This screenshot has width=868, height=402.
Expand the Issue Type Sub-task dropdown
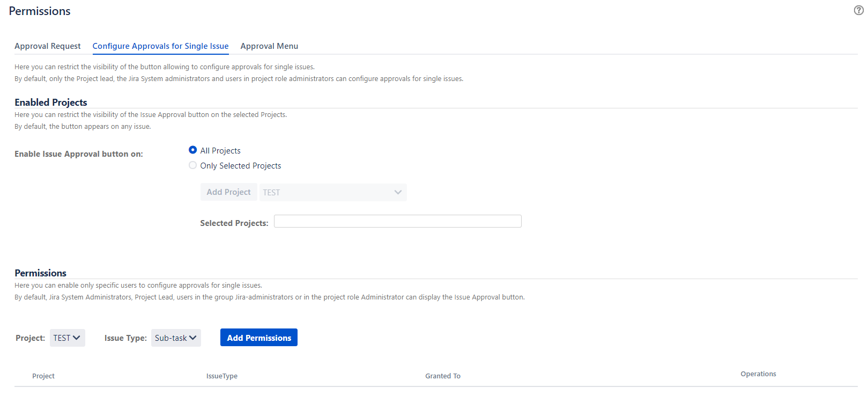coord(176,338)
